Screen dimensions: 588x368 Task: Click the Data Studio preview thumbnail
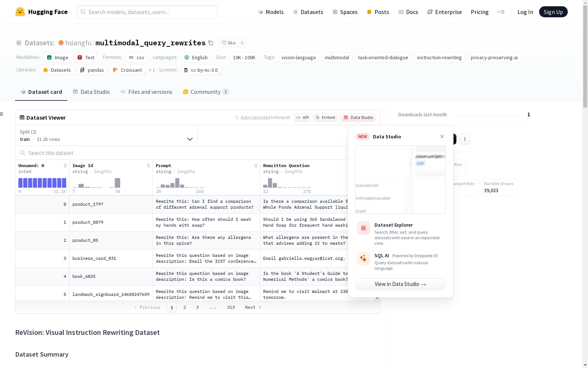tap(401, 180)
